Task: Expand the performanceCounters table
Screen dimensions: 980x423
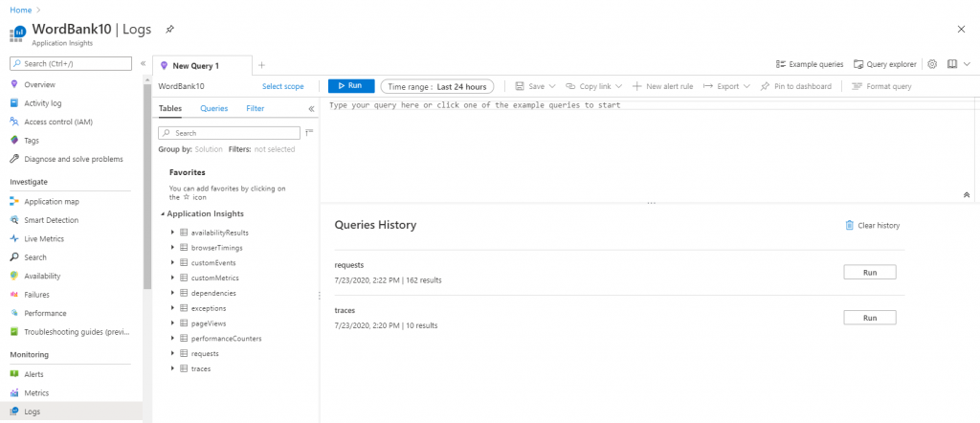Action: 172,338
